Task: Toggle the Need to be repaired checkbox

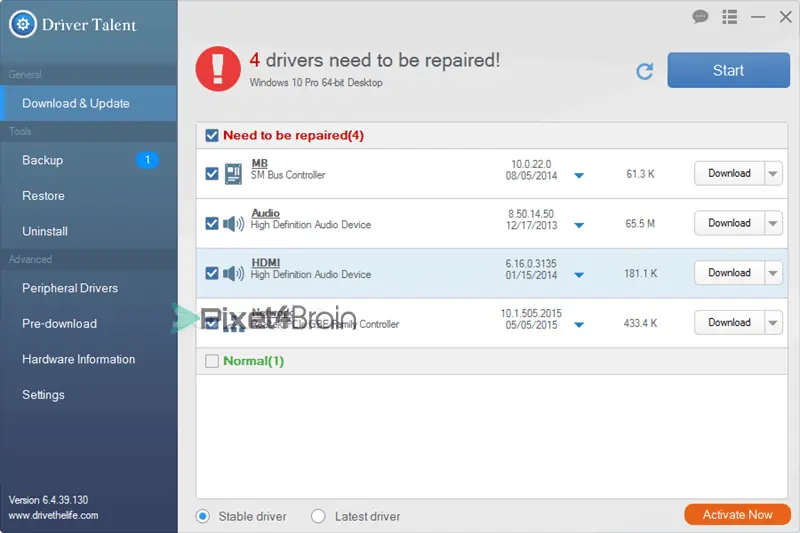Action: (212, 135)
